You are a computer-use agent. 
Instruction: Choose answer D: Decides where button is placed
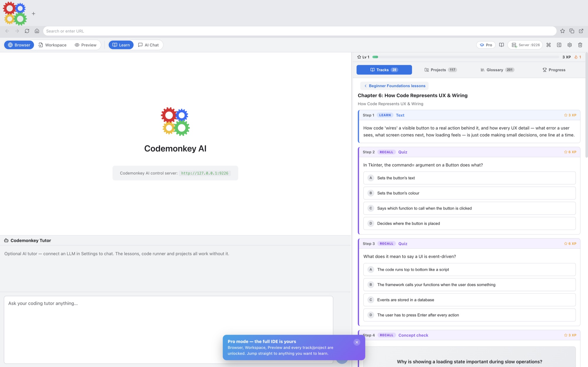(469, 224)
